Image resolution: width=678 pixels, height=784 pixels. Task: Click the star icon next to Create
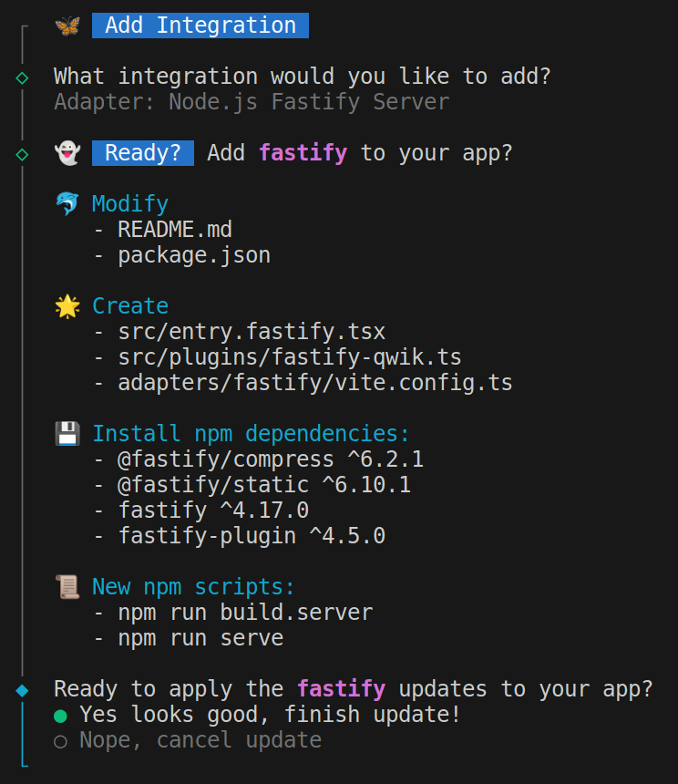click(x=67, y=306)
